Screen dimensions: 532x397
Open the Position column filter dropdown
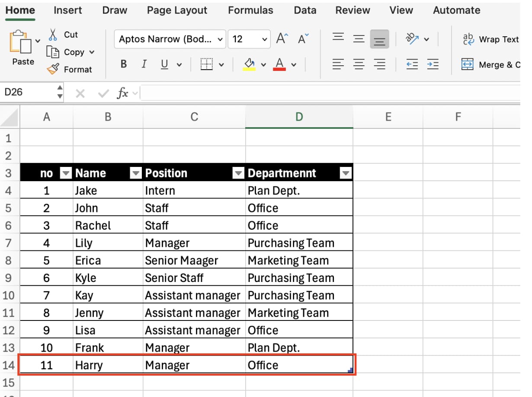coord(238,173)
